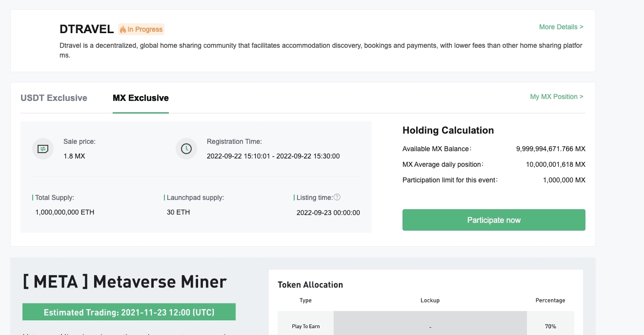
Task: Click the META Metaverse Miner heading
Action: point(125,282)
